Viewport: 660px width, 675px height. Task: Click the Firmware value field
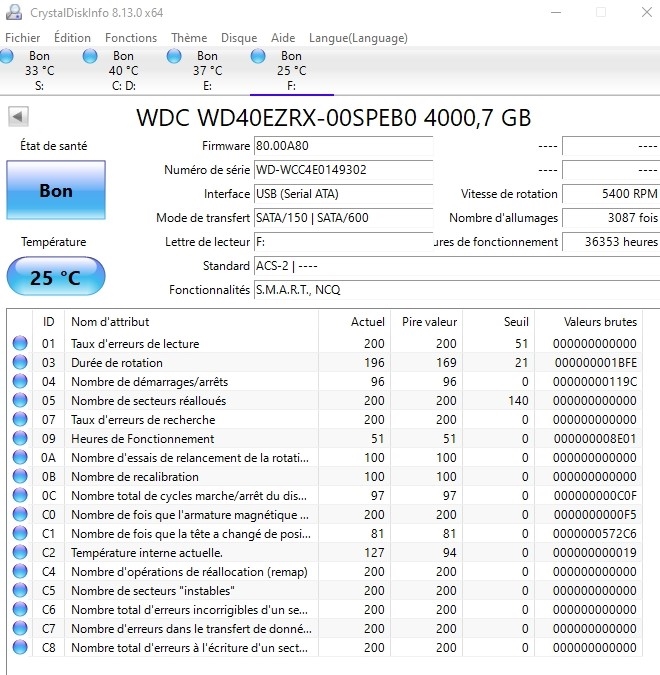point(342,146)
